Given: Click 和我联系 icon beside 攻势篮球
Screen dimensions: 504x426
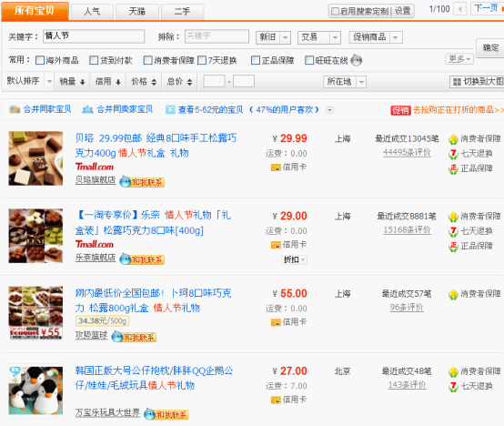Looking at the screenshot, I should tap(134, 337).
